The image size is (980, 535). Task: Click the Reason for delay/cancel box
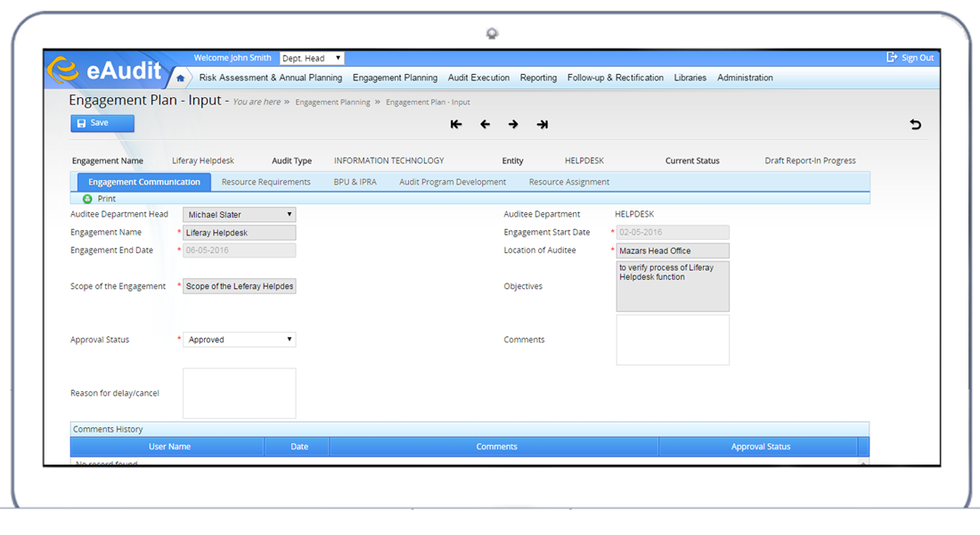[x=239, y=393]
